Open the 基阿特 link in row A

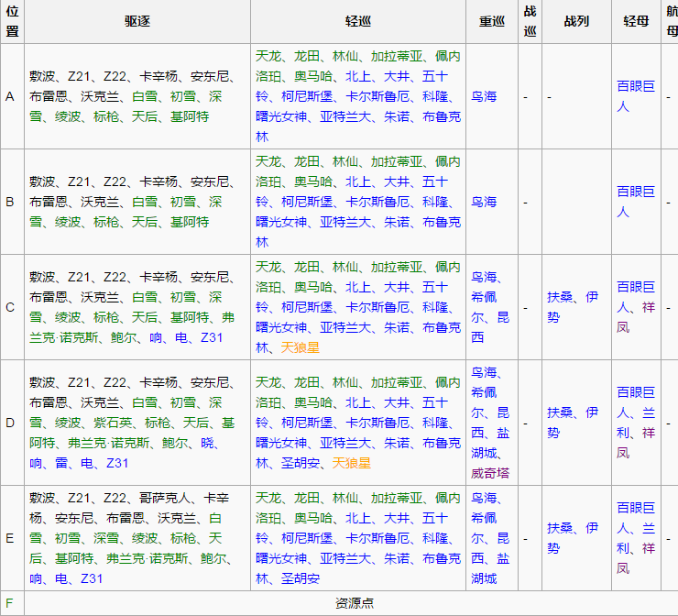190,116
